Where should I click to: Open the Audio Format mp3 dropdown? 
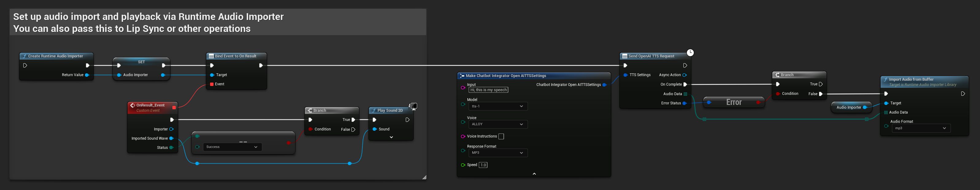pos(921,128)
